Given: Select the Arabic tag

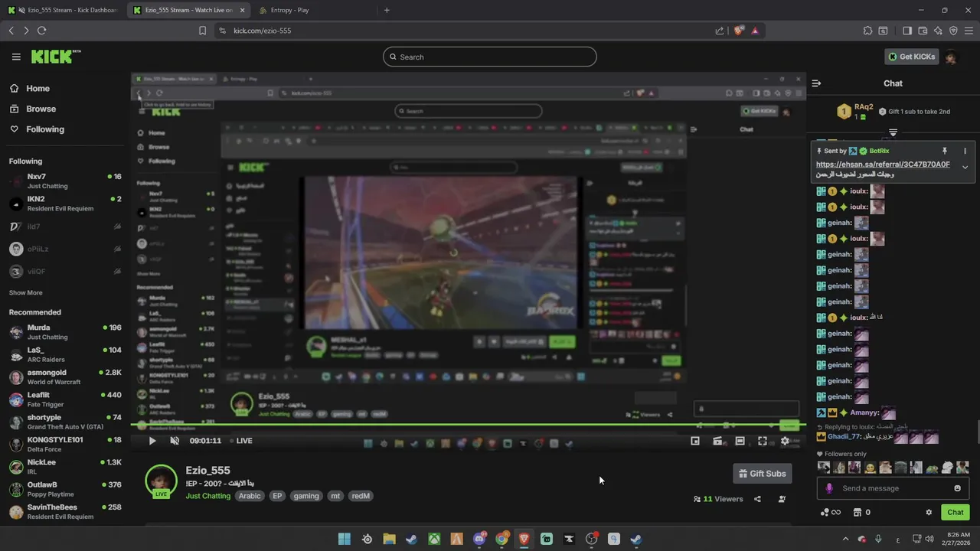Looking at the screenshot, I should (x=250, y=496).
